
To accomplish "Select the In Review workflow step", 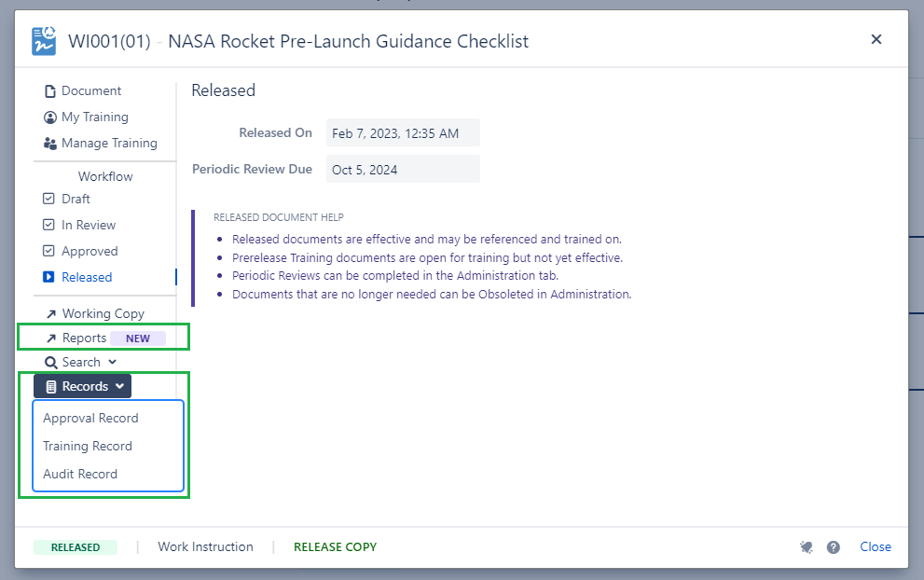I will (x=88, y=225).
